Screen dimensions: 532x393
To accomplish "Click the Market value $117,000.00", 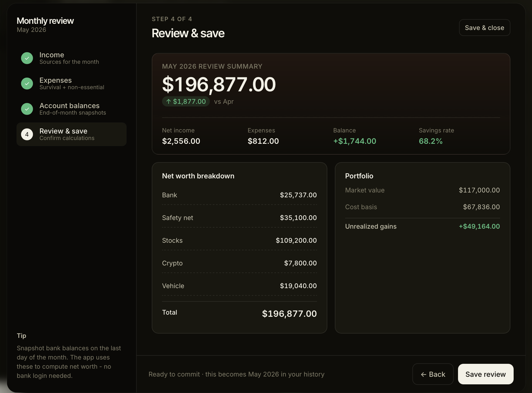I will pos(479,190).
